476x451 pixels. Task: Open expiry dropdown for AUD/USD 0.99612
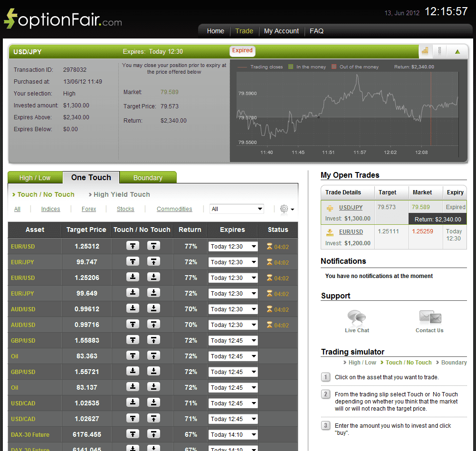click(233, 309)
